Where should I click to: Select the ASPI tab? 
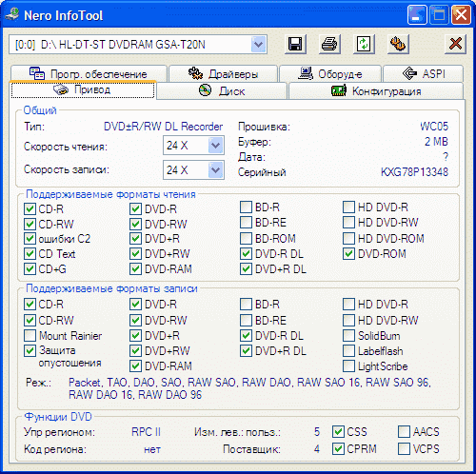(x=424, y=73)
